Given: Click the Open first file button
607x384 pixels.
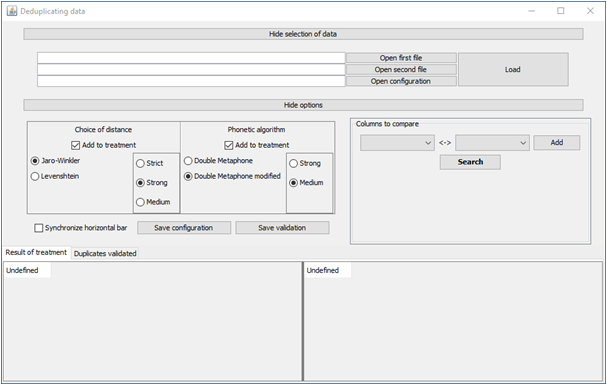Looking at the screenshot, I should [x=401, y=58].
